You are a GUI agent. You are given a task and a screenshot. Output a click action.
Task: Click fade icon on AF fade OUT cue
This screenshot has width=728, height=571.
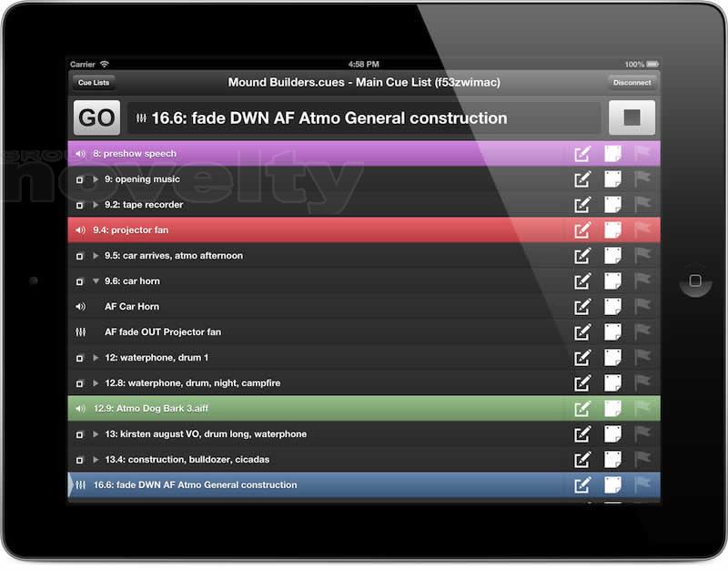tap(80, 332)
